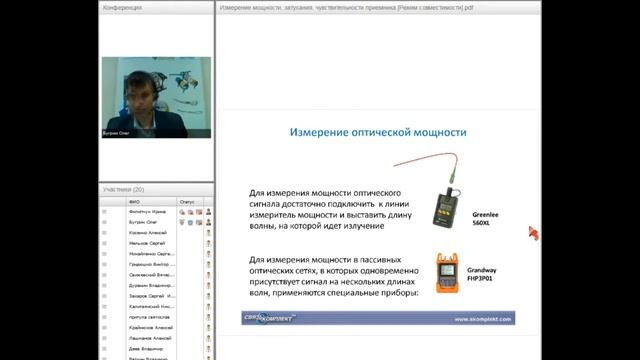This screenshot has height=360, width=640.
Task: Click Бугрин Олег's screen-share status icon
Action: pyautogui.click(x=199, y=222)
